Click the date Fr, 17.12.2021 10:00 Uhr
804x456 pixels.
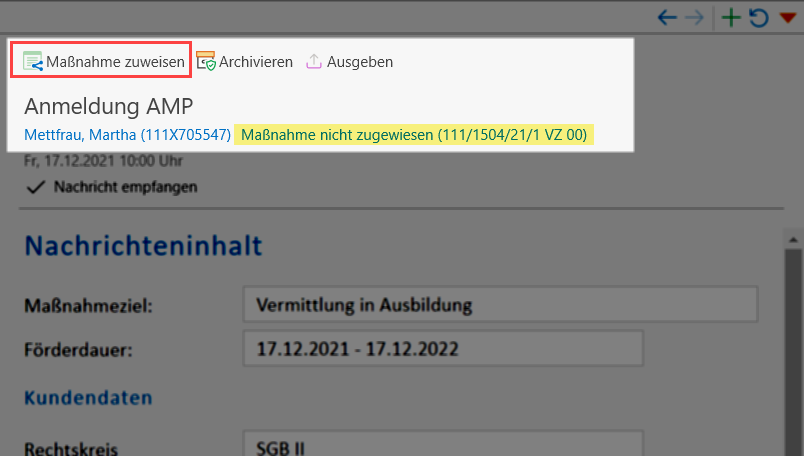[104, 161]
